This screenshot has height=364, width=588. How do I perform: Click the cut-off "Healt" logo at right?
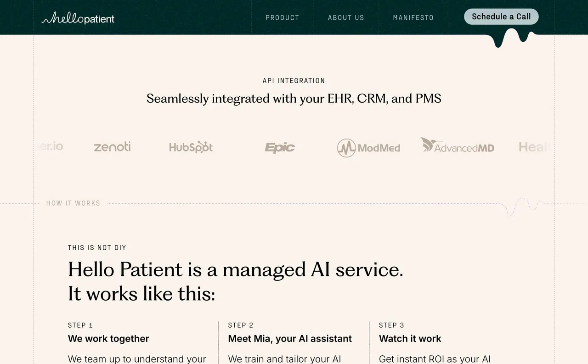tap(534, 147)
